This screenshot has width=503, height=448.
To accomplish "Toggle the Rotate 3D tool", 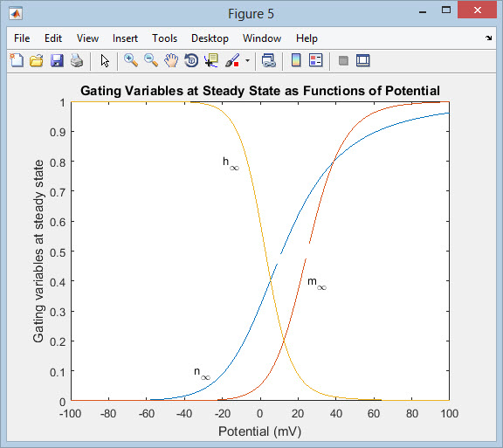I will [191, 60].
